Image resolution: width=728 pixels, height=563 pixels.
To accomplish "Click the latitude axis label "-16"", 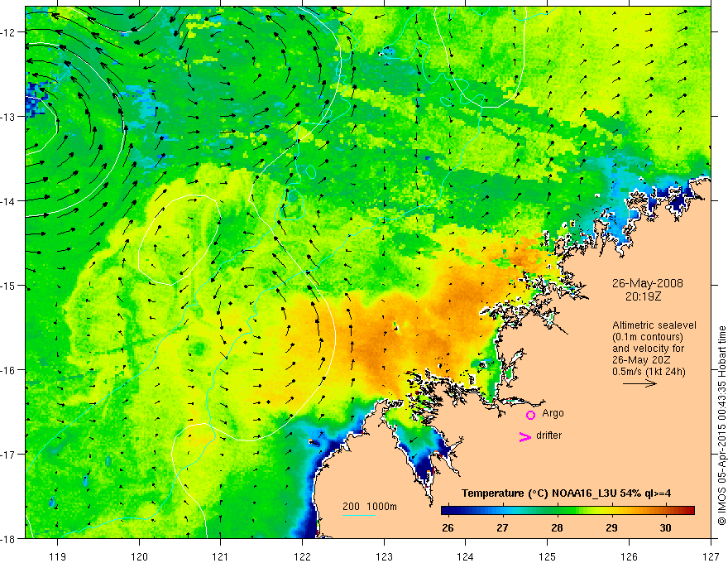I will click(9, 370).
